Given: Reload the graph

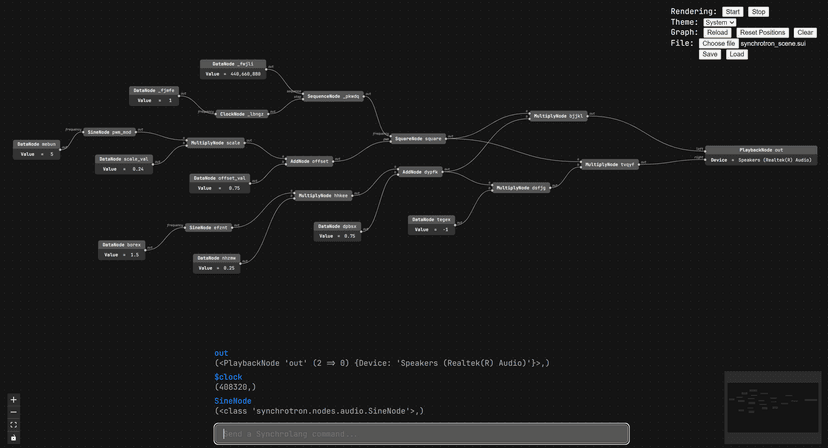Looking at the screenshot, I should 717,33.
